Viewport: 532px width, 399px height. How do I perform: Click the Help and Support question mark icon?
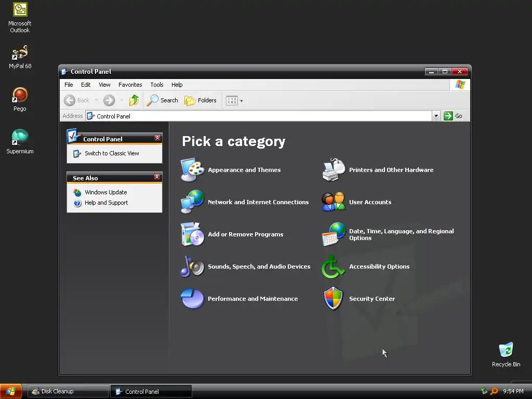tap(77, 203)
